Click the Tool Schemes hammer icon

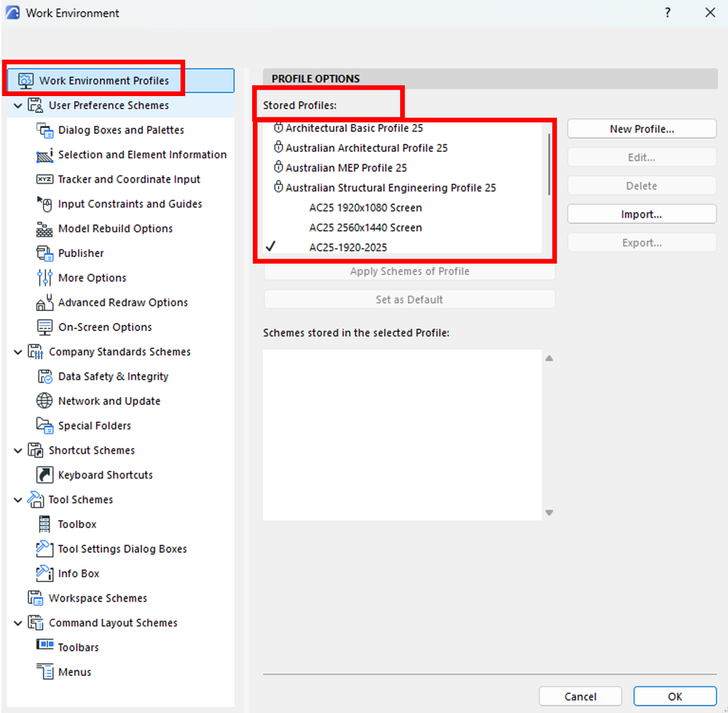35,500
